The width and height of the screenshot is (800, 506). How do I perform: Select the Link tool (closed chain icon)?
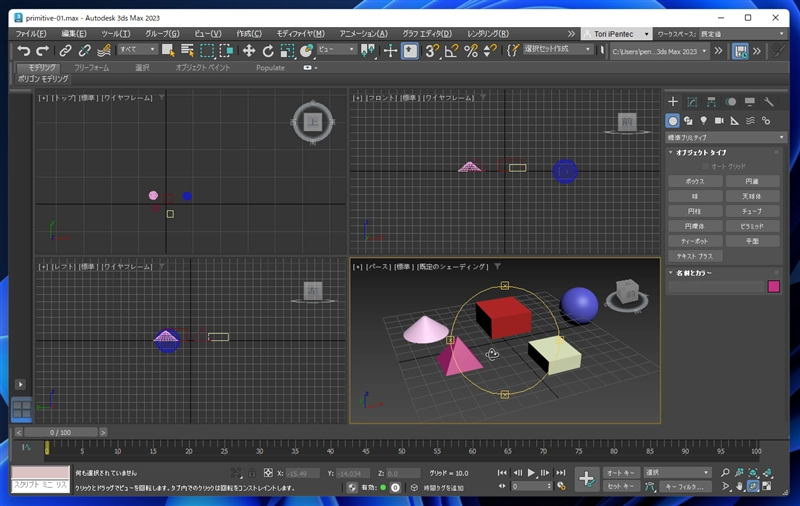[x=65, y=50]
